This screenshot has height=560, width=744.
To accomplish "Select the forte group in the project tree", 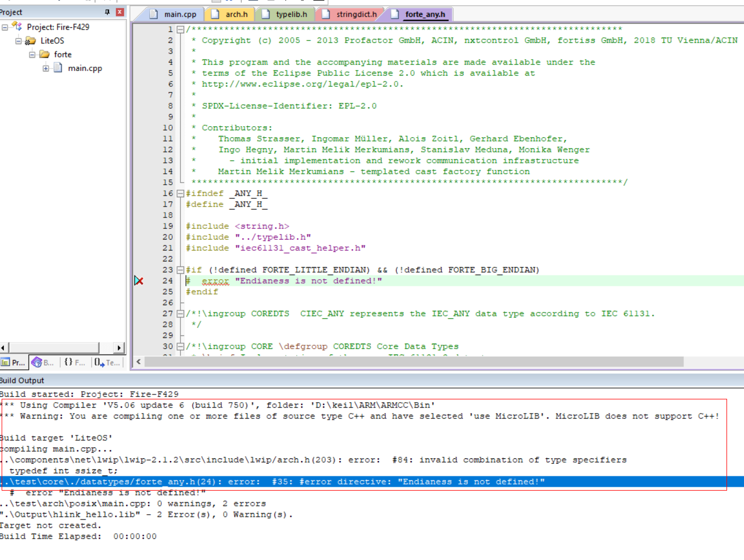I will pyautogui.click(x=63, y=54).
